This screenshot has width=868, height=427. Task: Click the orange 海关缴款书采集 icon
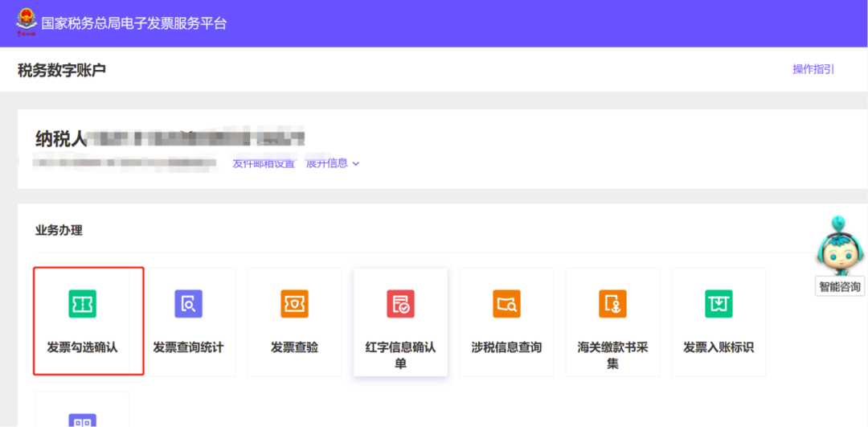point(612,303)
